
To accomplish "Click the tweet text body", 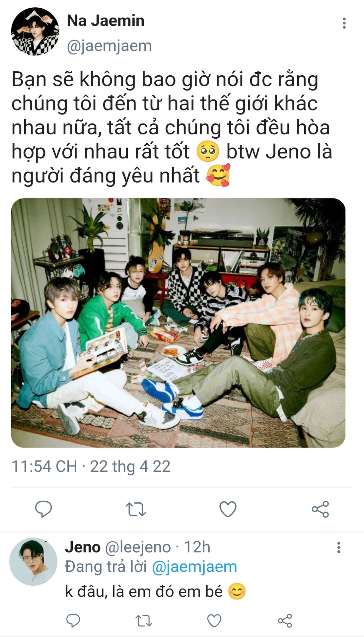I will (172, 128).
